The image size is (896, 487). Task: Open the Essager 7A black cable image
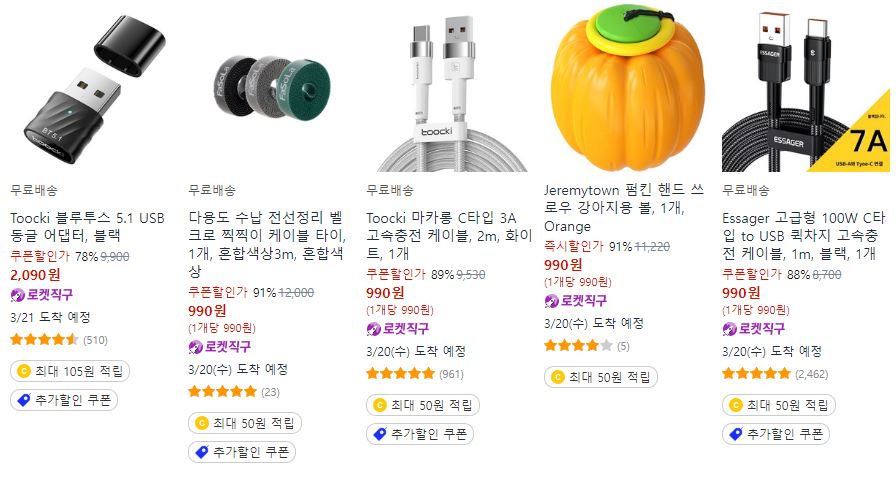tap(806, 91)
